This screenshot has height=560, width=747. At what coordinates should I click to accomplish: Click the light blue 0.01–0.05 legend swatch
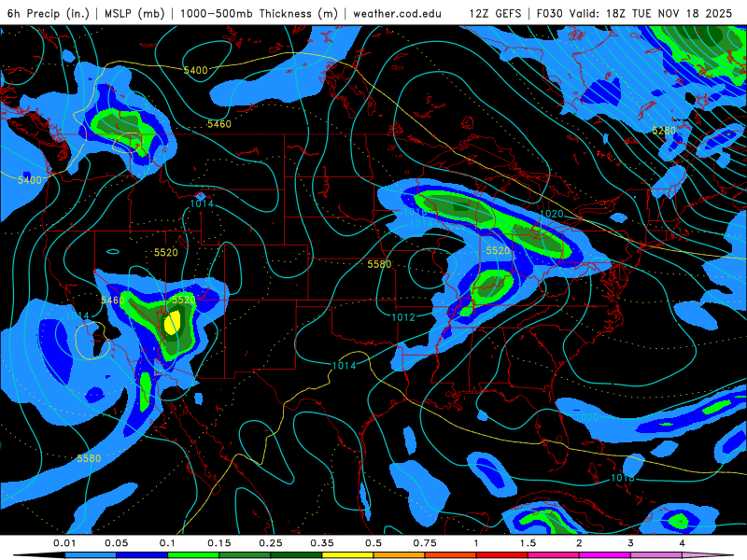click(x=91, y=555)
